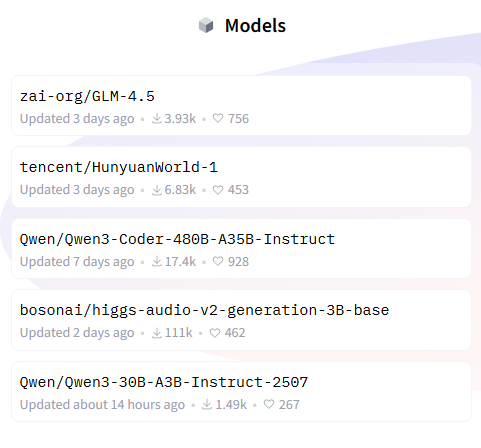
Task: Open the Models section heading
Action: (255, 26)
